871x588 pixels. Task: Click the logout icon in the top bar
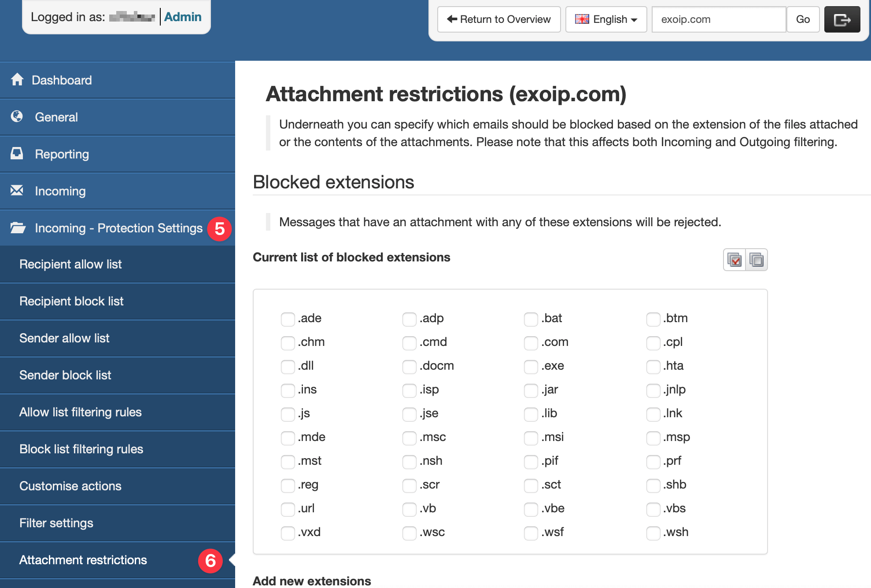(x=842, y=19)
